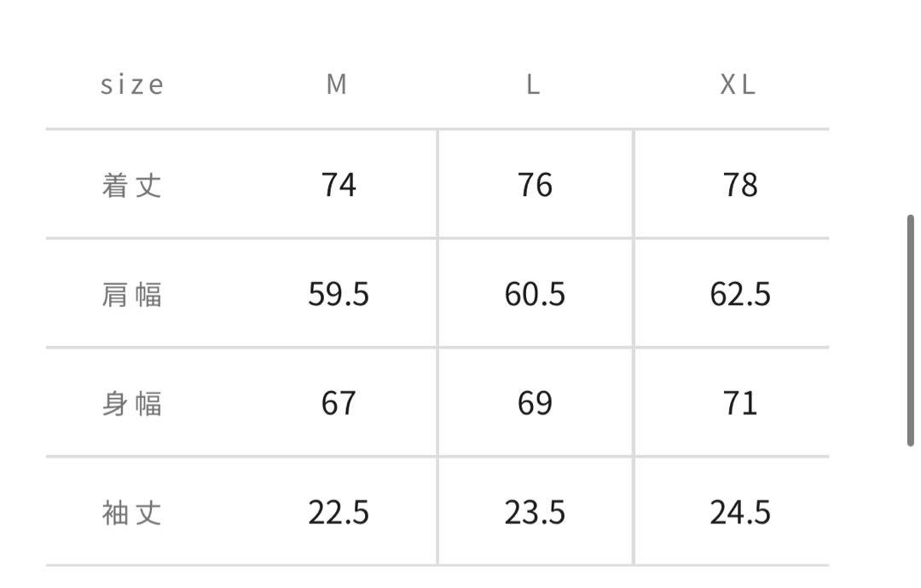This screenshot has height=588, width=921.
Task: Select the M size column header
Action: [x=337, y=84]
